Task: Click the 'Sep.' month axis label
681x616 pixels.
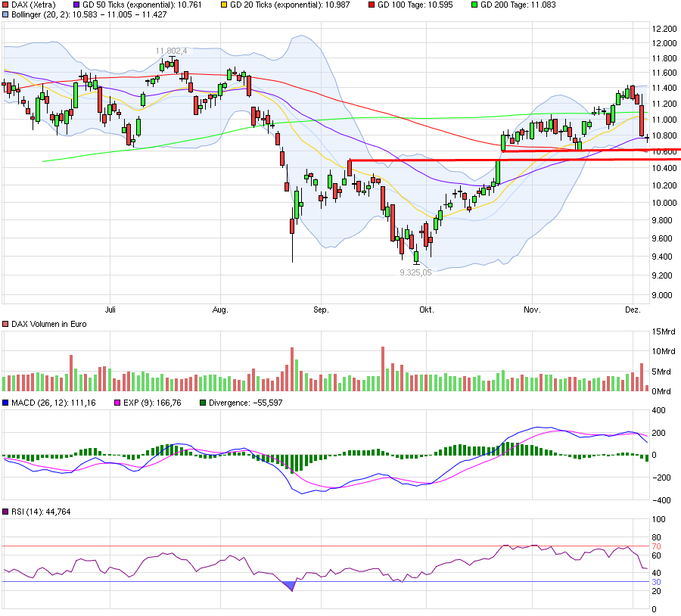Action: pos(321,310)
